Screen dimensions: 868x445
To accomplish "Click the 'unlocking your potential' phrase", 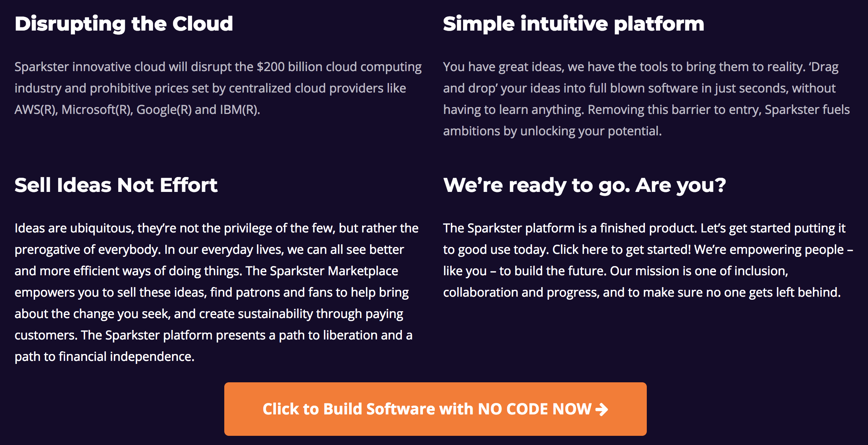I will (x=591, y=132).
